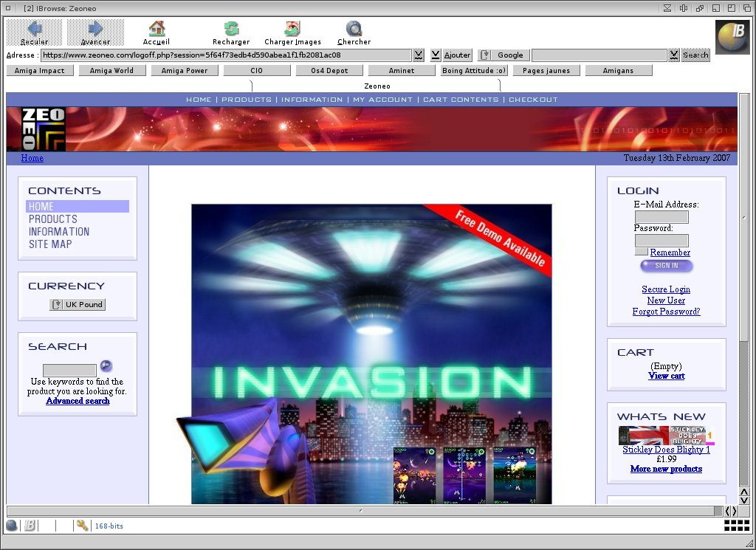Open the Aminet bookmark
The image size is (756, 550).
point(402,70)
